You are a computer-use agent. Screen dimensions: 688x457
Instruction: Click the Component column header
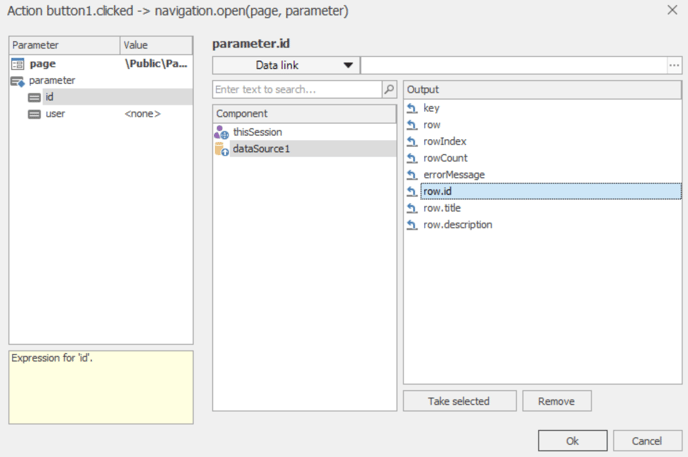tap(305, 114)
